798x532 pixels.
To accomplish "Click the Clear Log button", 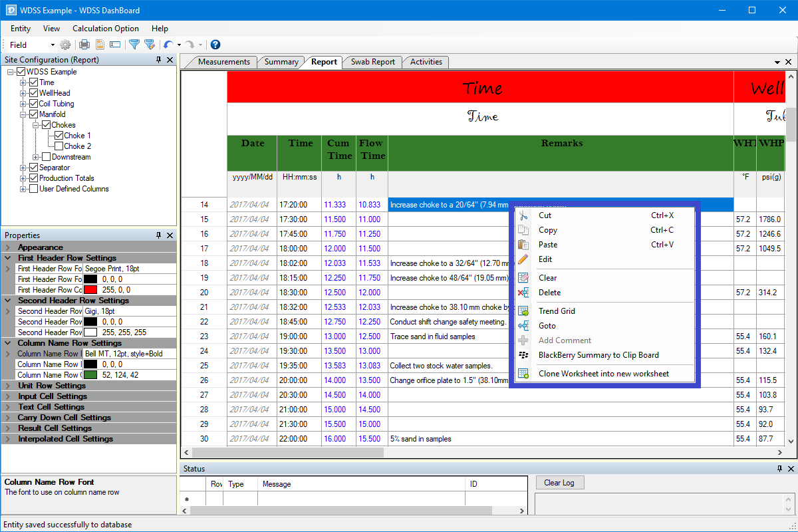I will pos(560,483).
